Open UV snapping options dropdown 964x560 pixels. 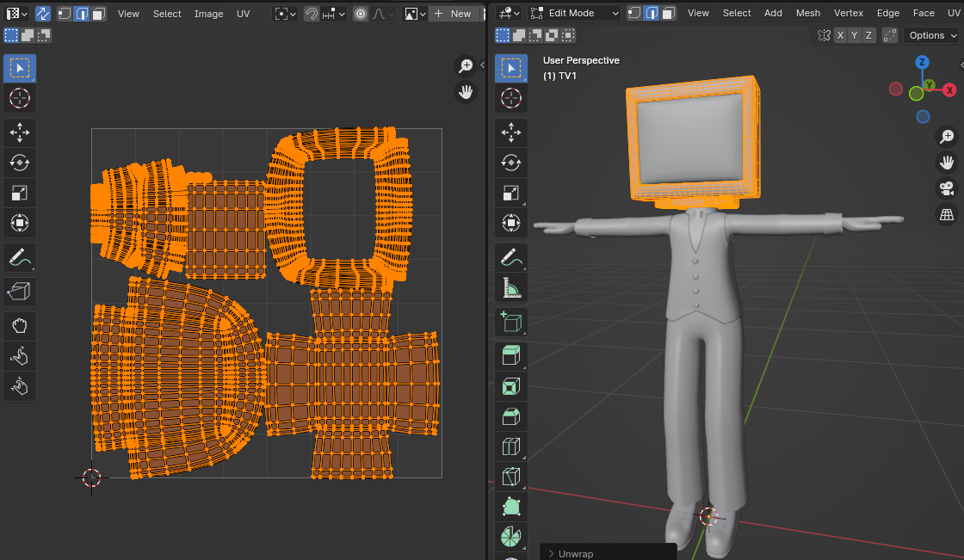334,14
